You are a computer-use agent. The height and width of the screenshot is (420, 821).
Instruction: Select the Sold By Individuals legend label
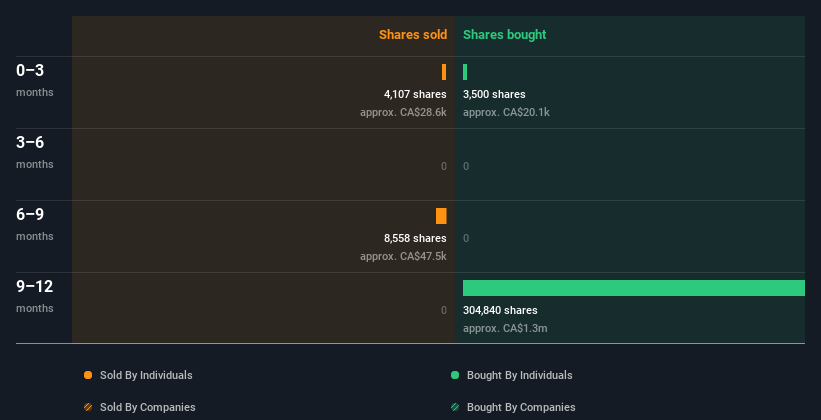point(146,375)
